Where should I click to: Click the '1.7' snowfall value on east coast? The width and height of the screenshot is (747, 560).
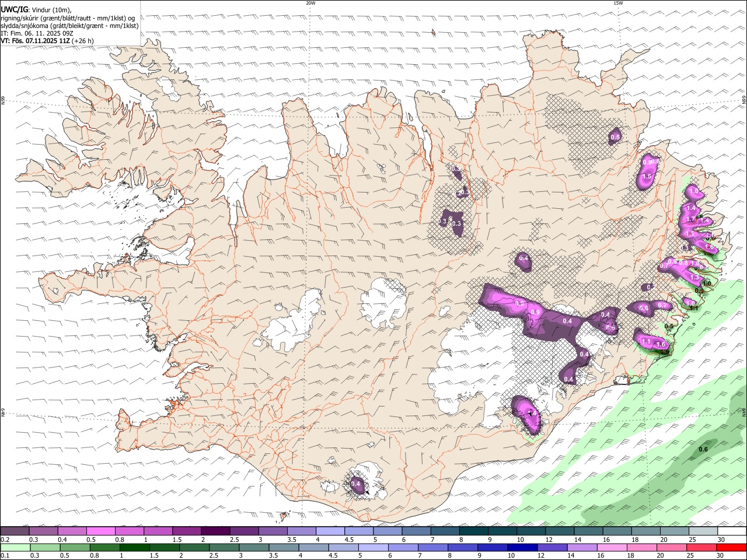point(690,219)
